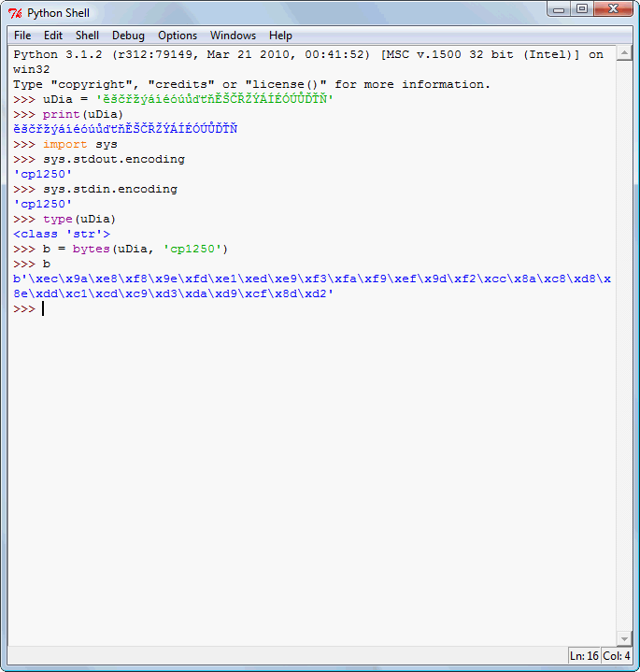Close the Python Shell window
The image size is (640, 672).
614,9
